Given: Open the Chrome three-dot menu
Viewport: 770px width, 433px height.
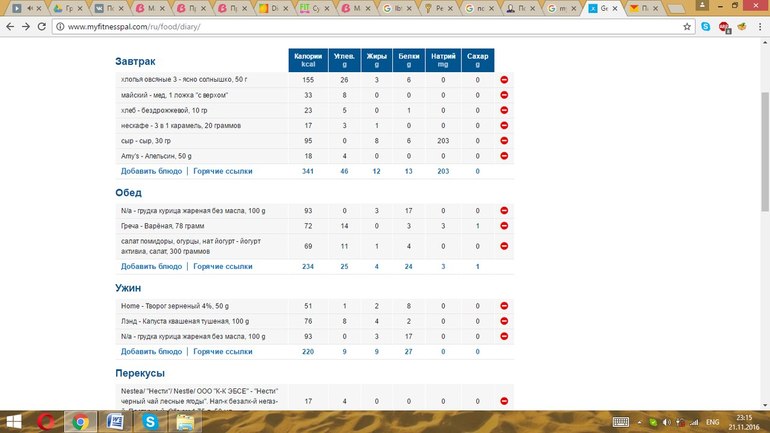Looking at the screenshot, I should [760, 27].
